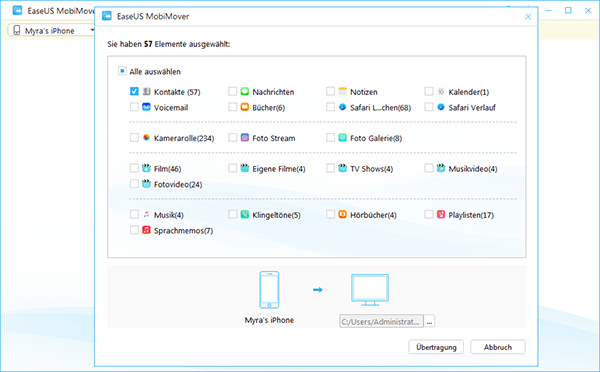Click the Safari Lesezeichen compass icon
Screen dimensions: 600x372
342,107
